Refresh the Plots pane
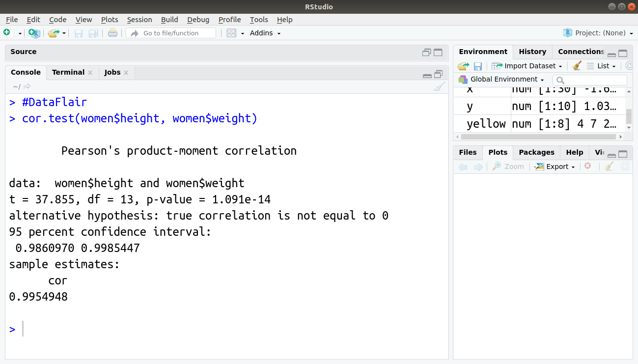Screen dimensions: 638x364 625,166
